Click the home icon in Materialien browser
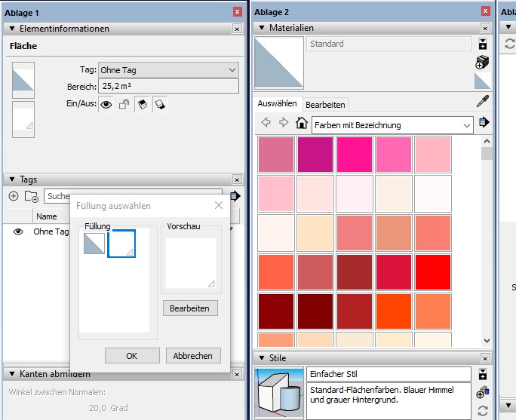516x420 pixels. click(302, 123)
